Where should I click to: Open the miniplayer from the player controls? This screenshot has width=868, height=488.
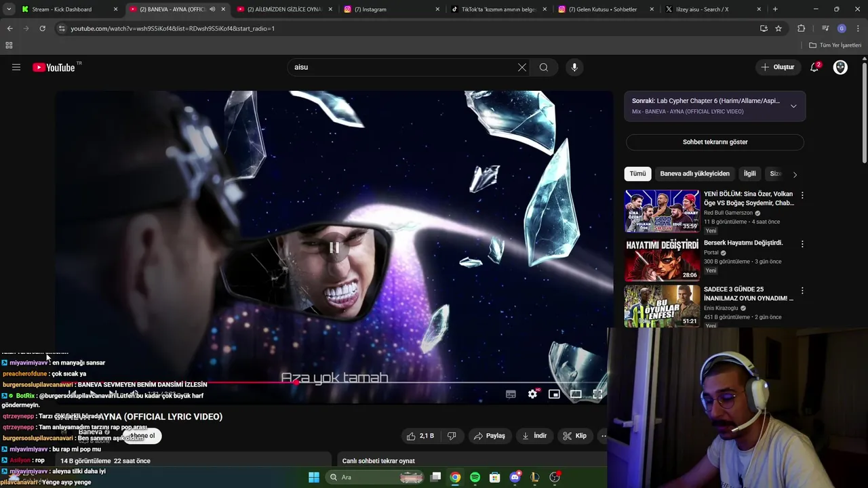coord(554,394)
